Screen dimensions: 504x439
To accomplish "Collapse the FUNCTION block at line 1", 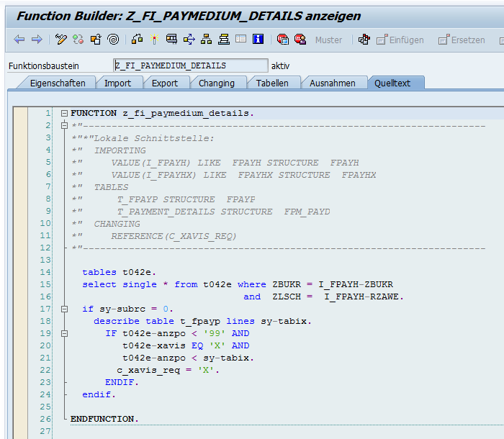I will pyautogui.click(x=65, y=114).
